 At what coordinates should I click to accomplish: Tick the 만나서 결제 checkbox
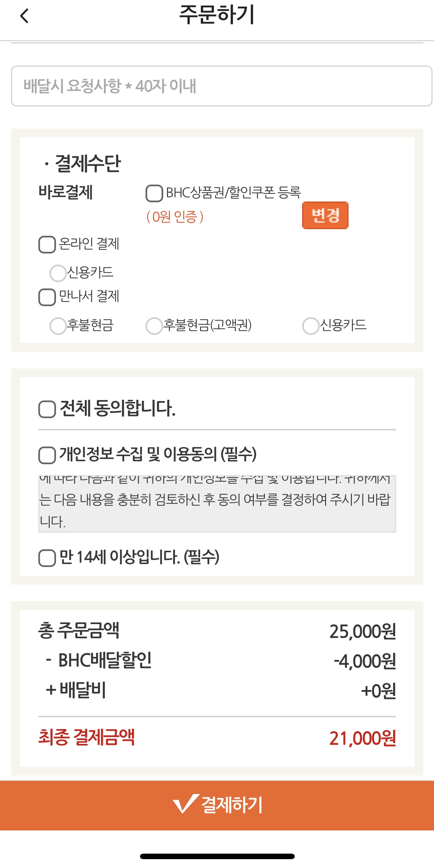click(47, 297)
